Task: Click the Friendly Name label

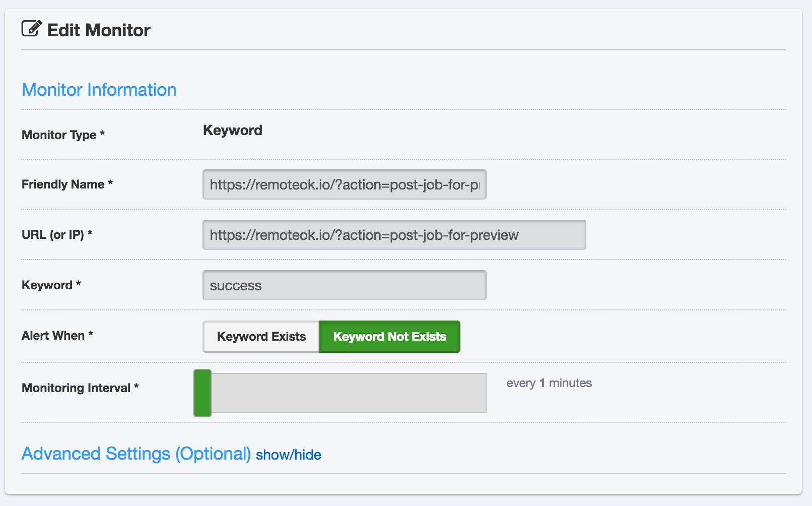Action: click(x=67, y=184)
